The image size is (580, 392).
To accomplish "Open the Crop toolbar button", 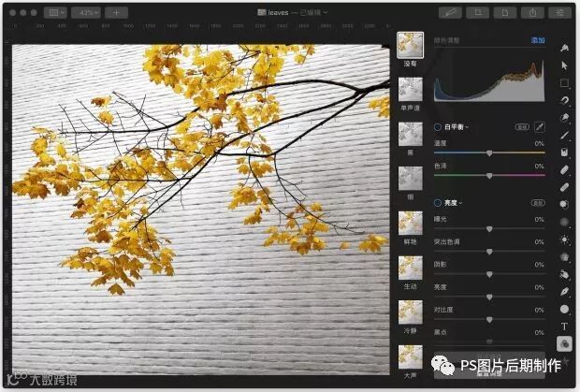I will coord(477,12).
